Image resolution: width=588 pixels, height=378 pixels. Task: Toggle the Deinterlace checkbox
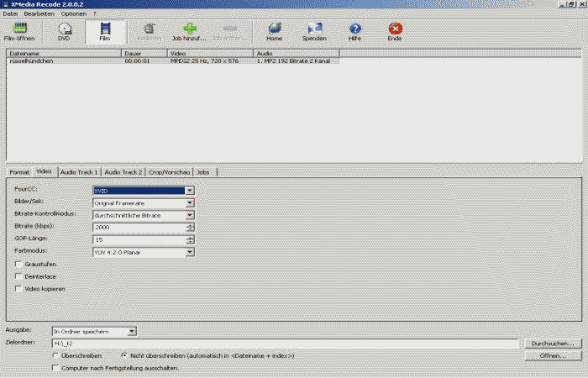pyautogui.click(x=18, y=276)
